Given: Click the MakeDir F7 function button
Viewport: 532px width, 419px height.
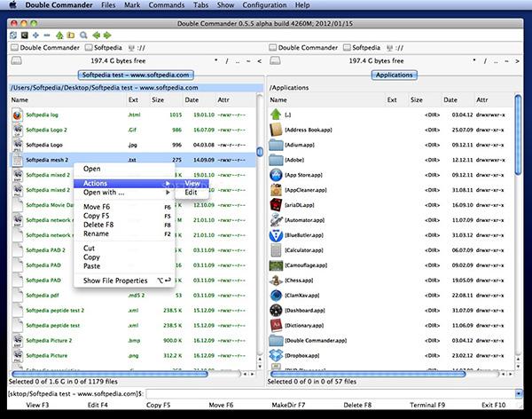Looking at the screenshot, I should click(288, 405).
